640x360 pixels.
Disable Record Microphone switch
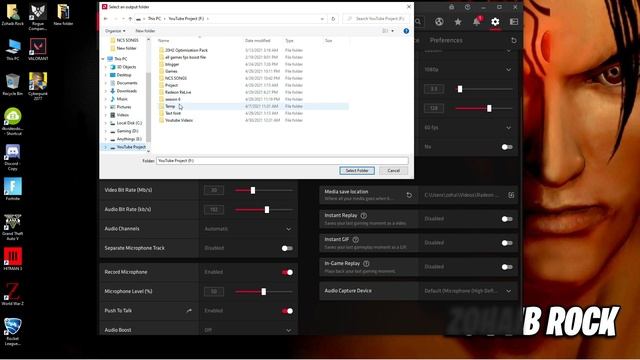(x=287, y=272)
